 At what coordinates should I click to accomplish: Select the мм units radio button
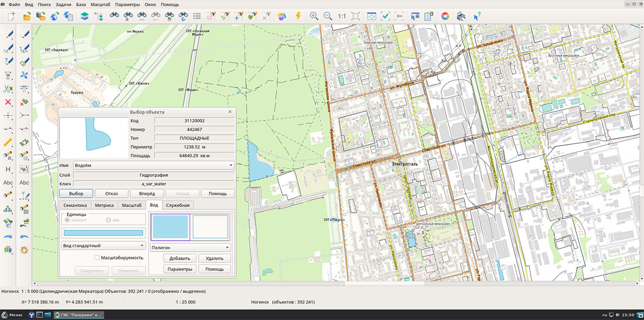(108, 220)
